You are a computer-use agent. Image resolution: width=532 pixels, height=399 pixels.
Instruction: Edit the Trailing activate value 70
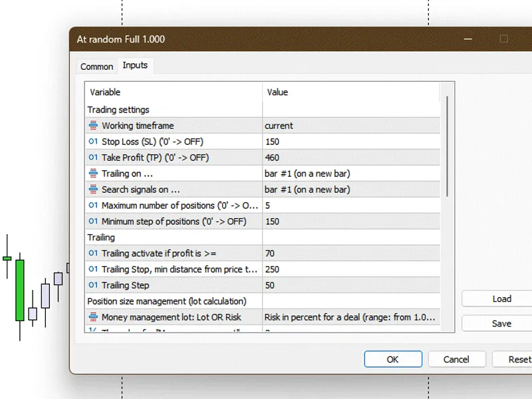pos(351,253)
